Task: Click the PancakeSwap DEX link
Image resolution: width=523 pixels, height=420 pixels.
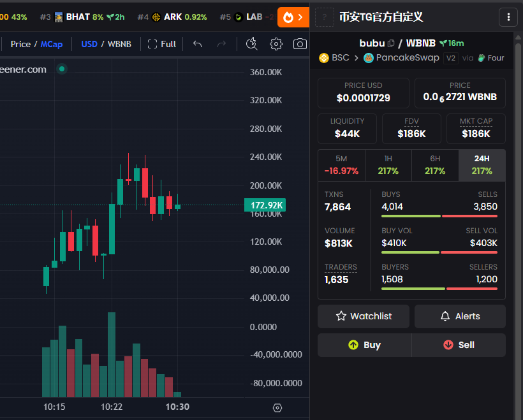Action: [x=408, y=57]
